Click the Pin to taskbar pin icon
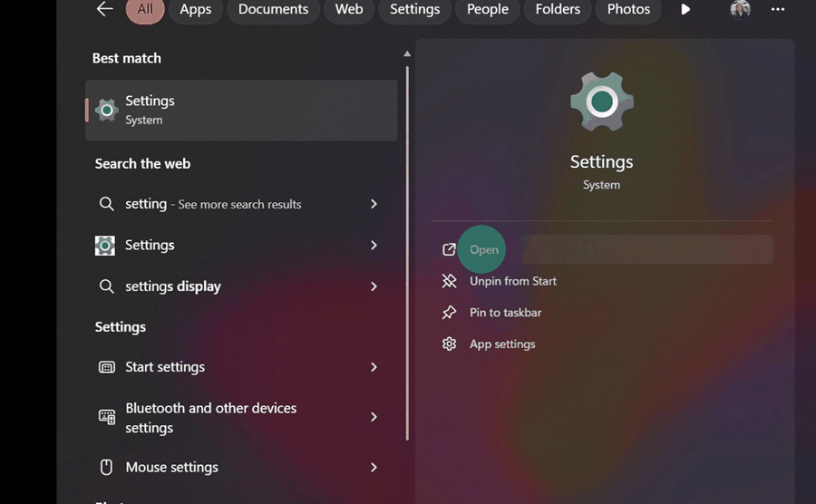Viewport: 816px width, 504px height. point(449,313)
